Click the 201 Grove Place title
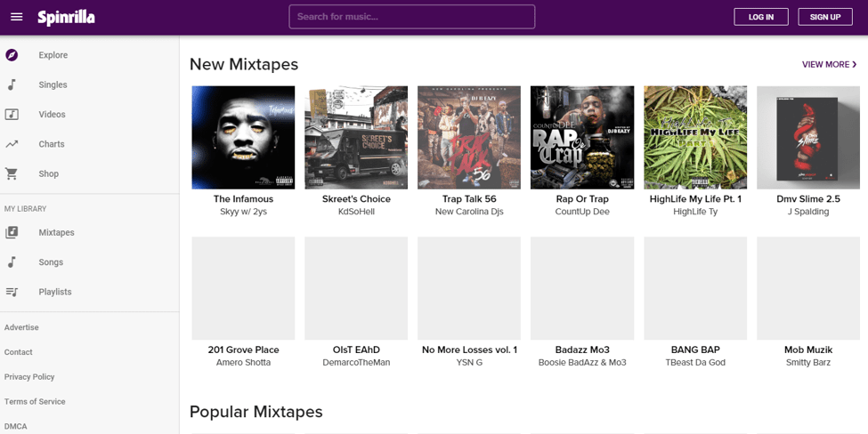 (x=244, y=350)
